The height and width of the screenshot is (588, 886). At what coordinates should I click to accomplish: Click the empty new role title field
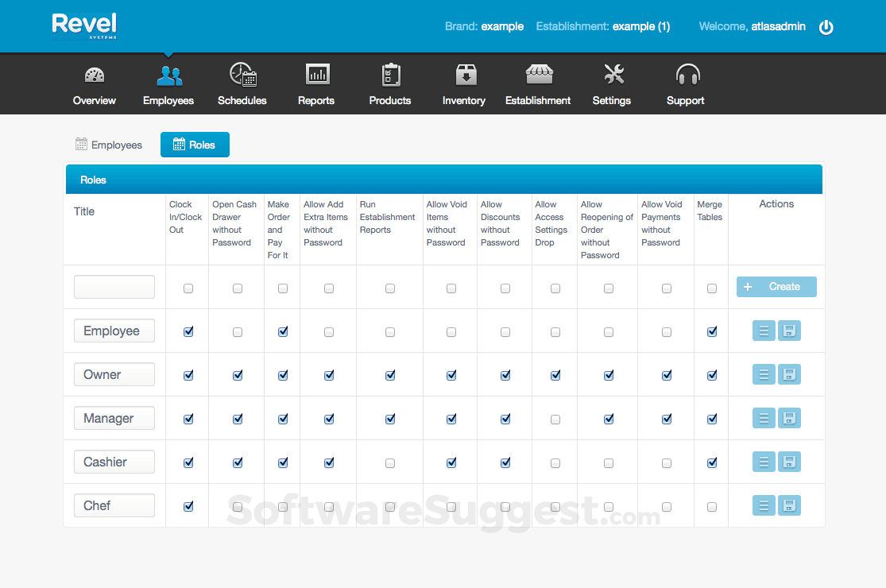tap(114, 287)
